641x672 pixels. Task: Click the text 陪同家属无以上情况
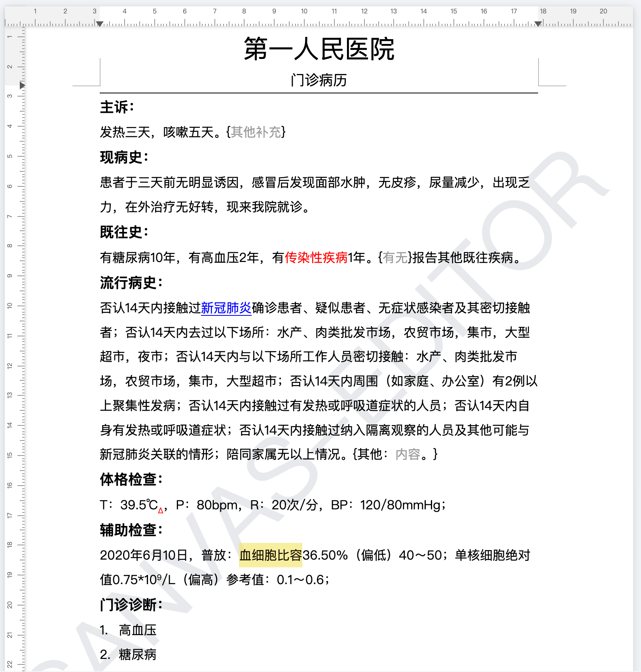click(x=283, y=454)
